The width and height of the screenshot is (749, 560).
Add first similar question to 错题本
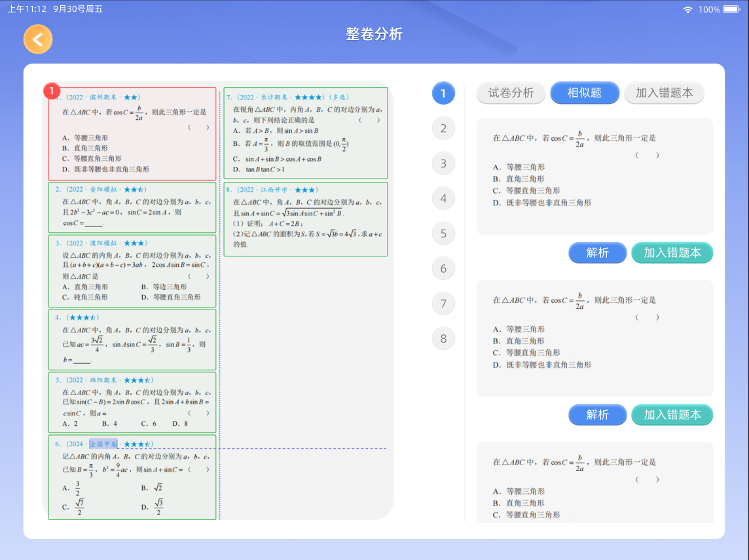click(x=672, y=253)
